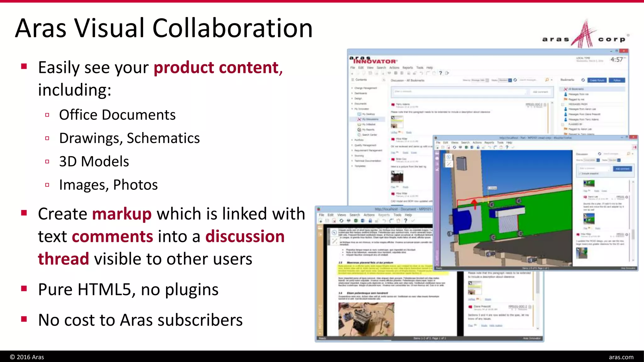Click the Create Forum button
Viewport: 644px width, 362px height.
597,80
